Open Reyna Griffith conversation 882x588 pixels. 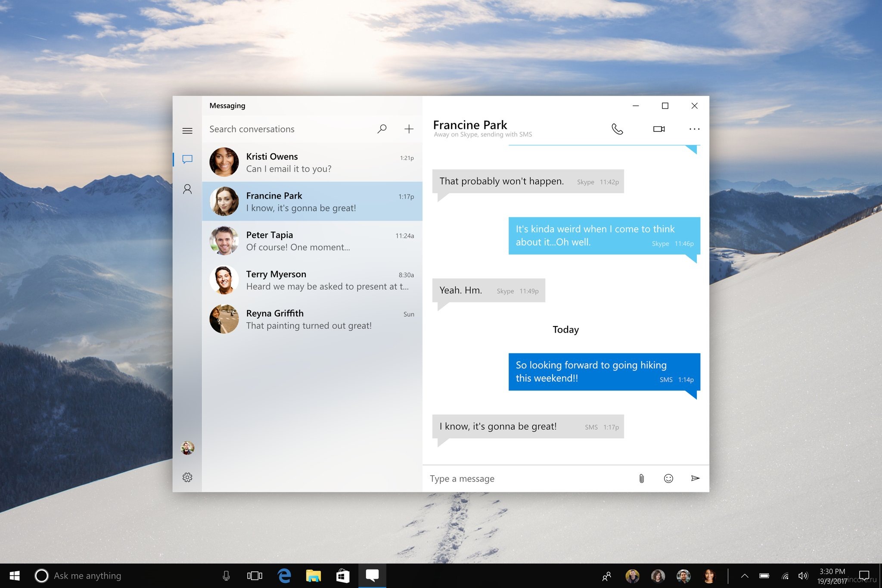312,319
